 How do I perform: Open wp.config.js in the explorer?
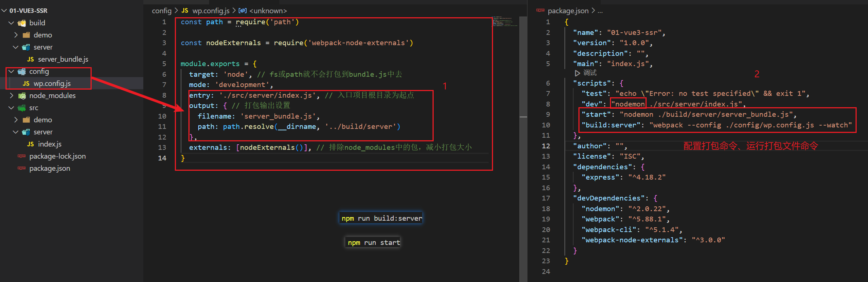52,83
